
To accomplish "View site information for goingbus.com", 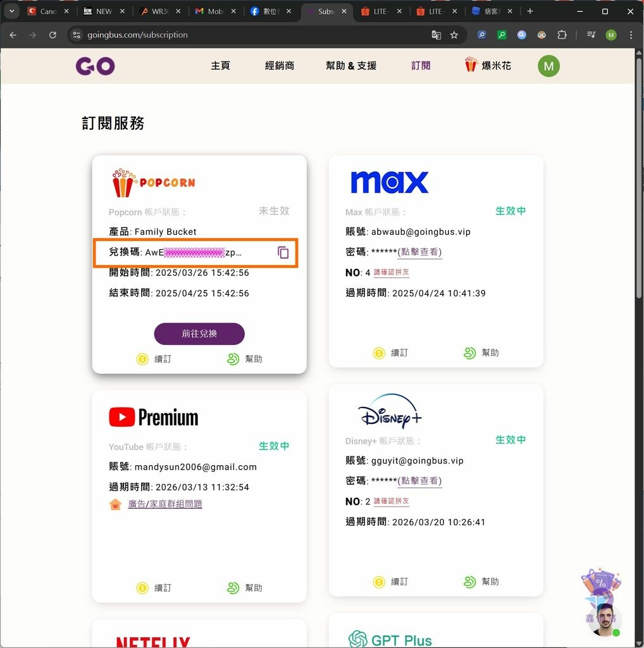I will [77, 35].
